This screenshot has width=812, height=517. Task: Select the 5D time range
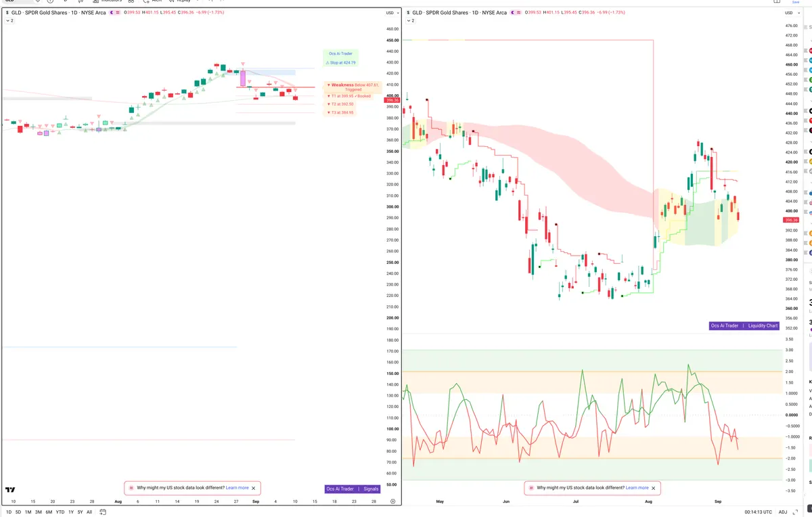point(18,512)
